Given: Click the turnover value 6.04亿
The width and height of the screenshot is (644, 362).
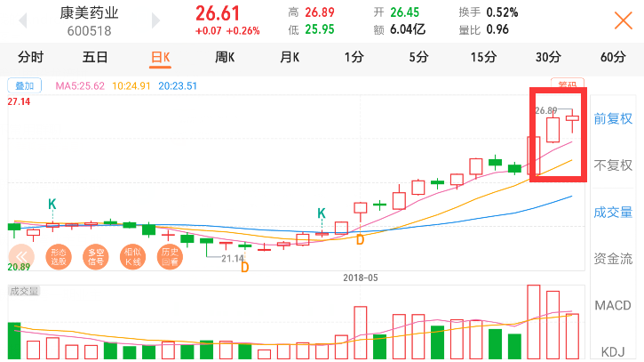Looking at the screenshot, I should click(x=408, y=29).
